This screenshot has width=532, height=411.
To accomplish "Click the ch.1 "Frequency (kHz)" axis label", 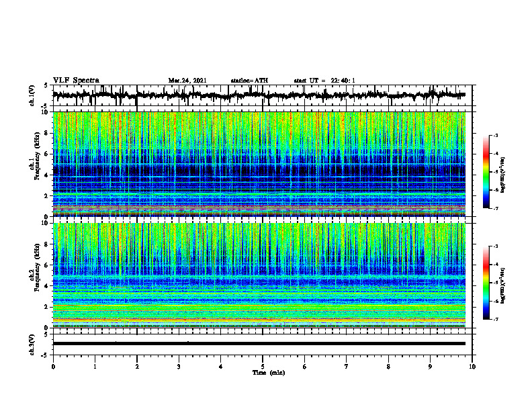I will click(37, 156).
